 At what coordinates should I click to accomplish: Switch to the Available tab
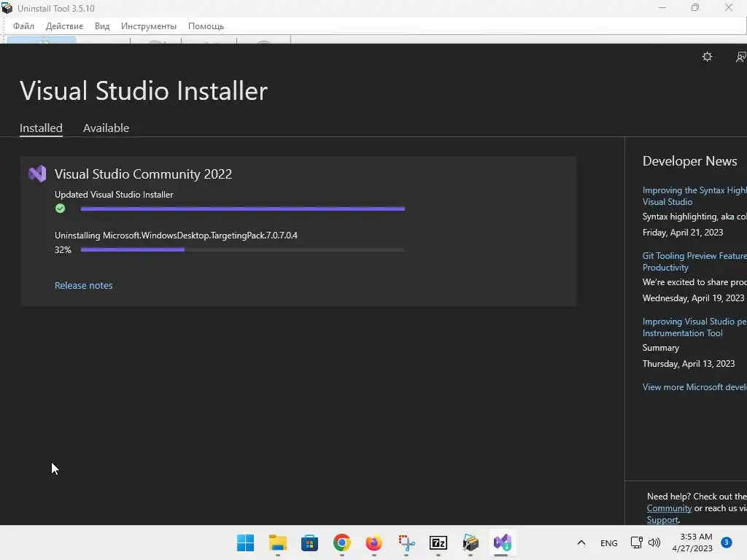pos(106,128)
